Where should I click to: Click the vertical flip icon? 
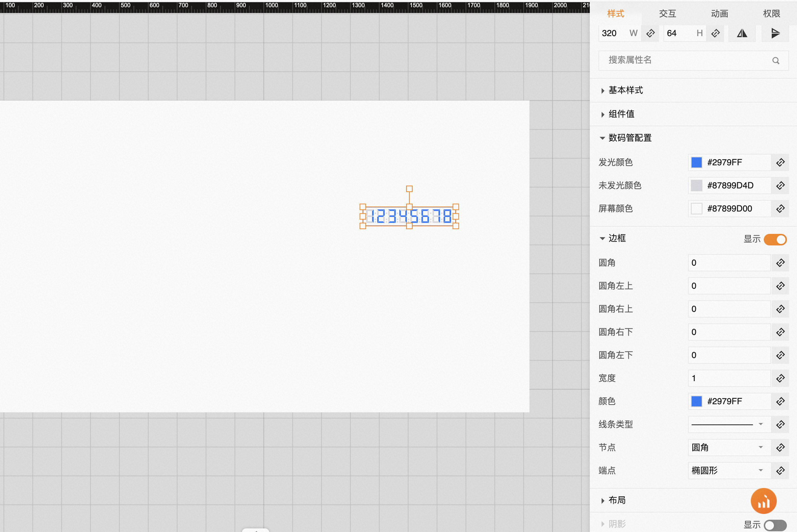pyautogui.click(x=775, y=34)
